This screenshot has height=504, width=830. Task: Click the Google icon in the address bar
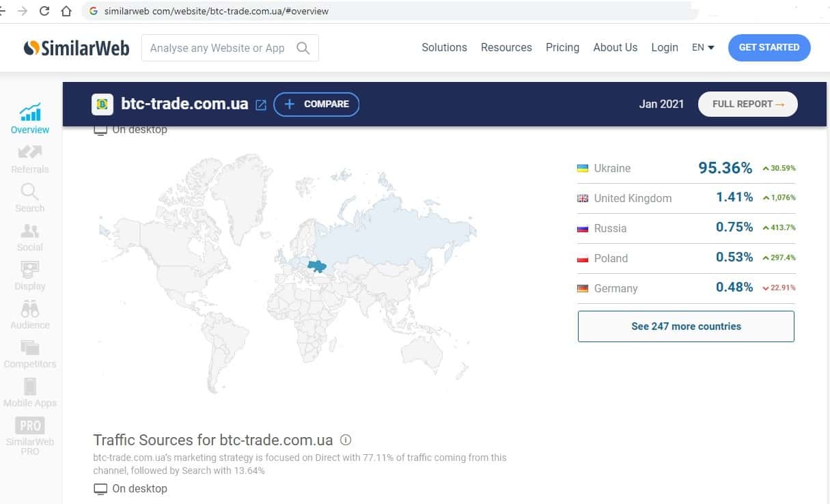tap(94, 11)
